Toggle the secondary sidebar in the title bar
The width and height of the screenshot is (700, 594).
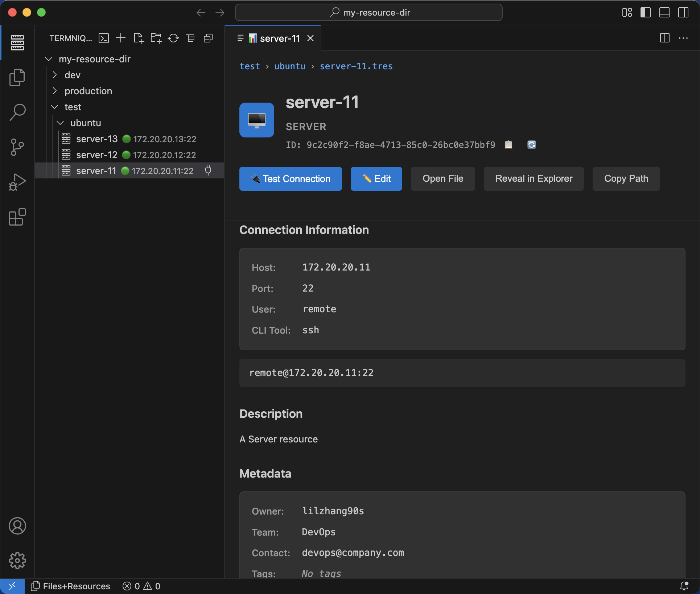(x=683, y=12)
